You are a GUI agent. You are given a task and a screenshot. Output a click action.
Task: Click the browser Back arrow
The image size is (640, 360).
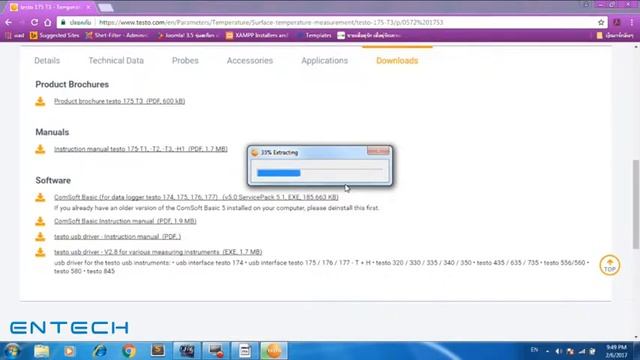pyautogui.click(x=9, y=22)
